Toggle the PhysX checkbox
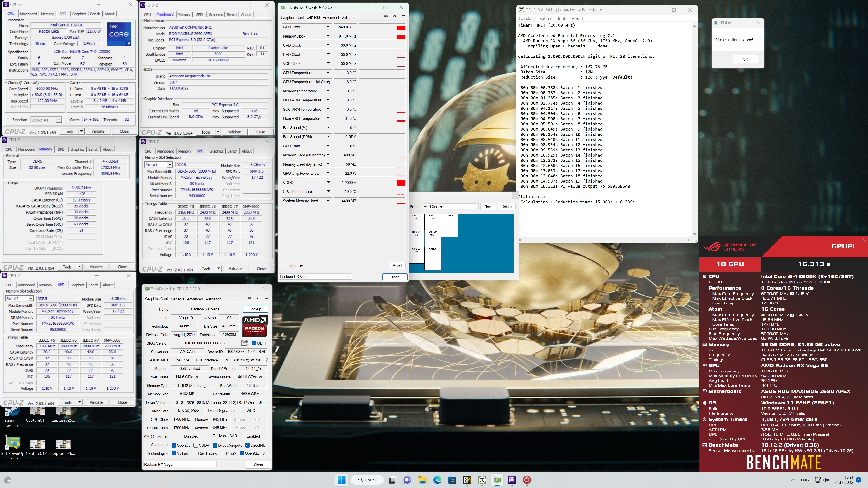This screenshot has width=868, height=488. coord(223,453)
